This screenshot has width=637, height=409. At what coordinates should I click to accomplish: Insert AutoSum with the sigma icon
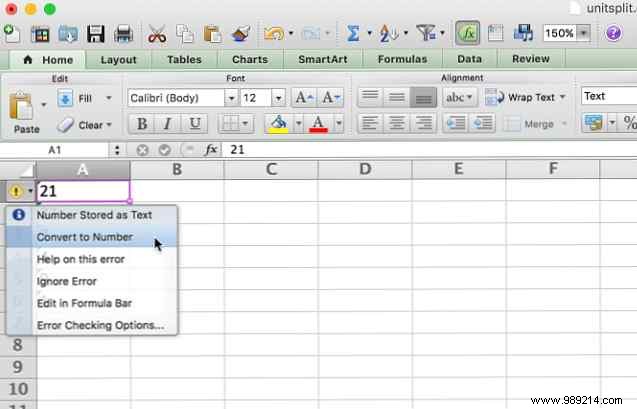353,33
